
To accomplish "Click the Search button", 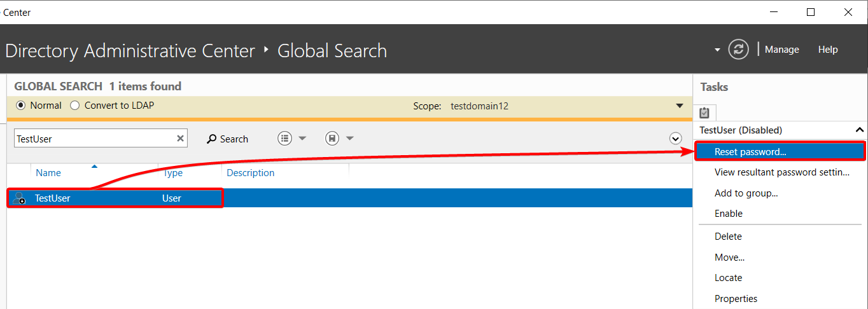I will tap(228, 139).
